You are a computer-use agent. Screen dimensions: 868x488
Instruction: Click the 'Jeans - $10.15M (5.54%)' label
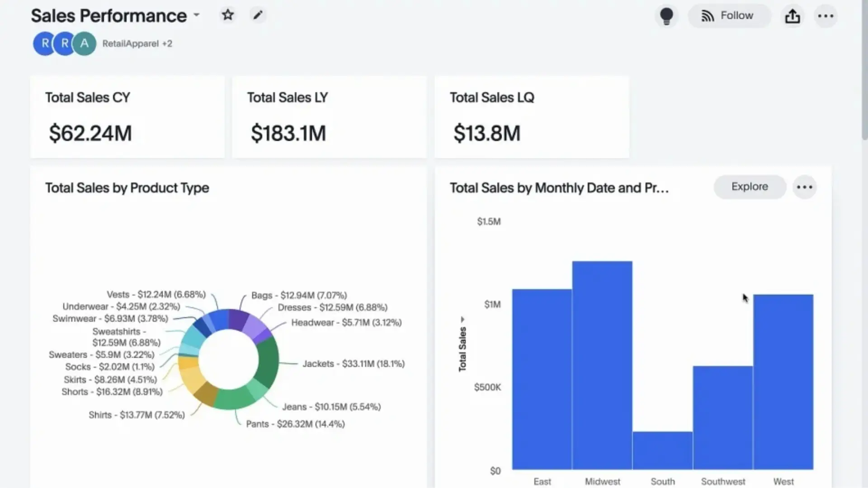pos(331,407)
